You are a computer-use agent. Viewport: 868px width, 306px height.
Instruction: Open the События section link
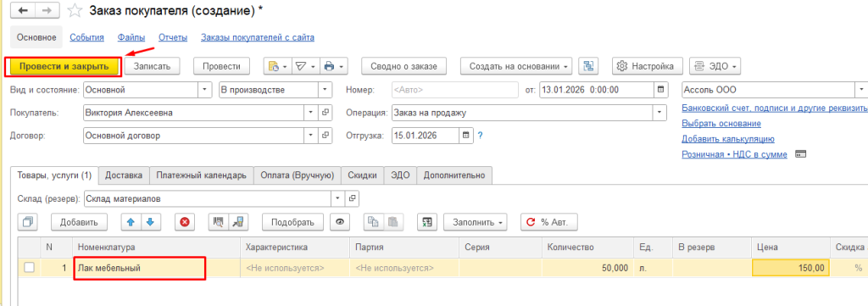click(x=87, y=37)
